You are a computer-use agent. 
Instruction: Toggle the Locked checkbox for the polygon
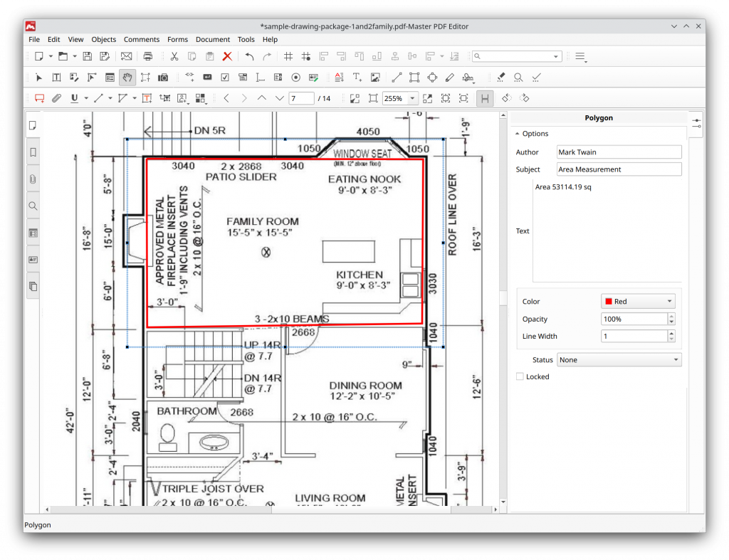[519, 376]
